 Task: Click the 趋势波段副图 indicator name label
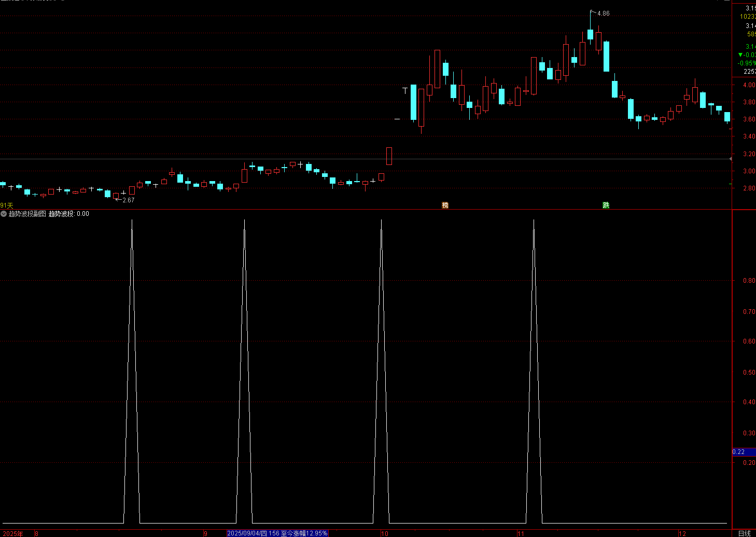27,214
